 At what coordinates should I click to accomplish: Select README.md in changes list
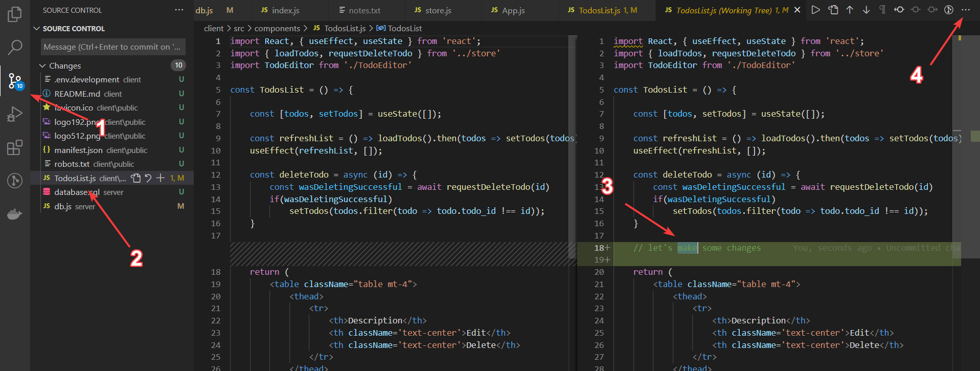[112, 94]
